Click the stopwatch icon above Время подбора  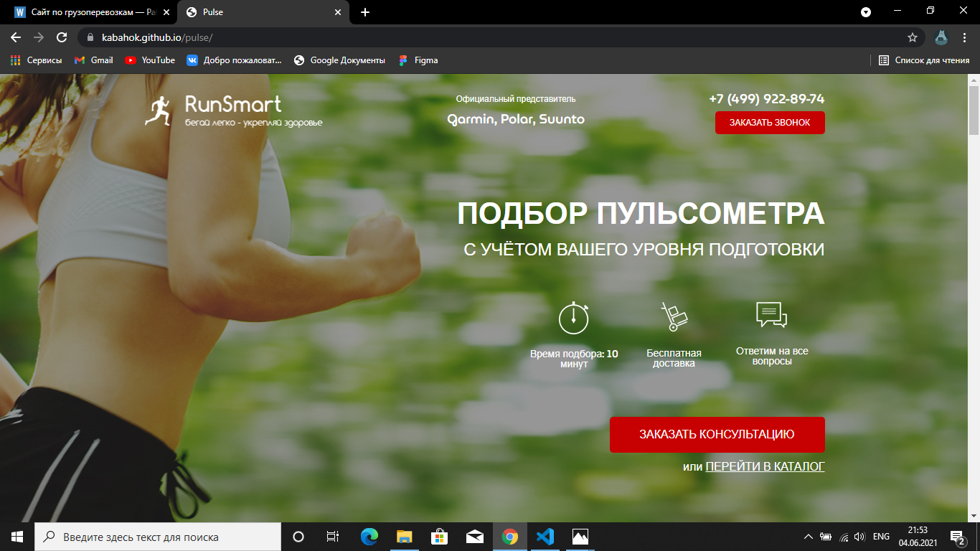tap(574, 318)
